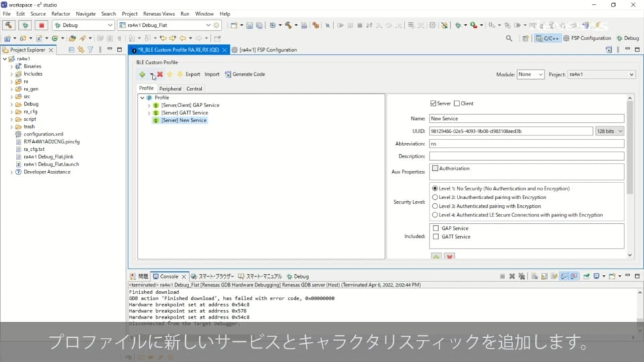
Task: Click the Pin Console icon
Action: click(x=586, y=276)
